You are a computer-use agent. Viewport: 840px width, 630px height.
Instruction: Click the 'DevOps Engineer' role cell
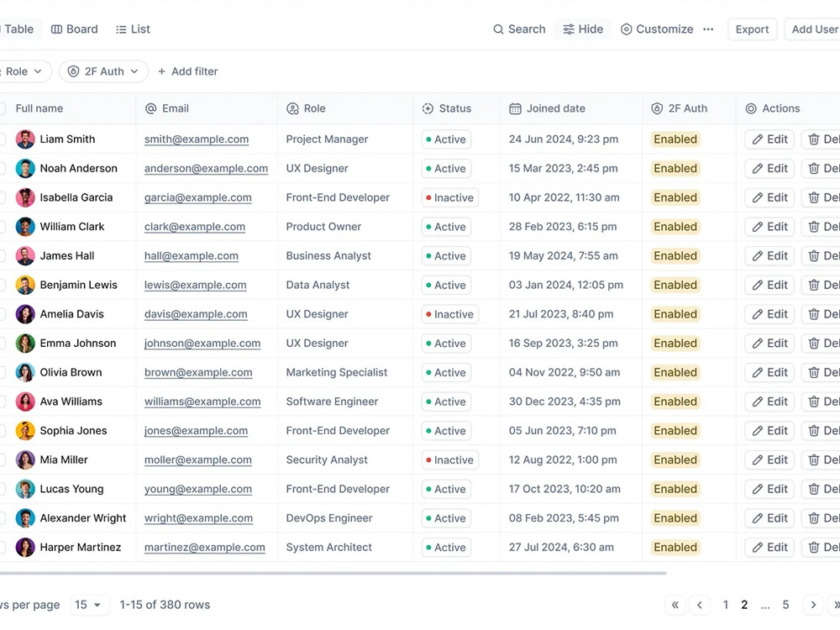click(x=329, y=518)
